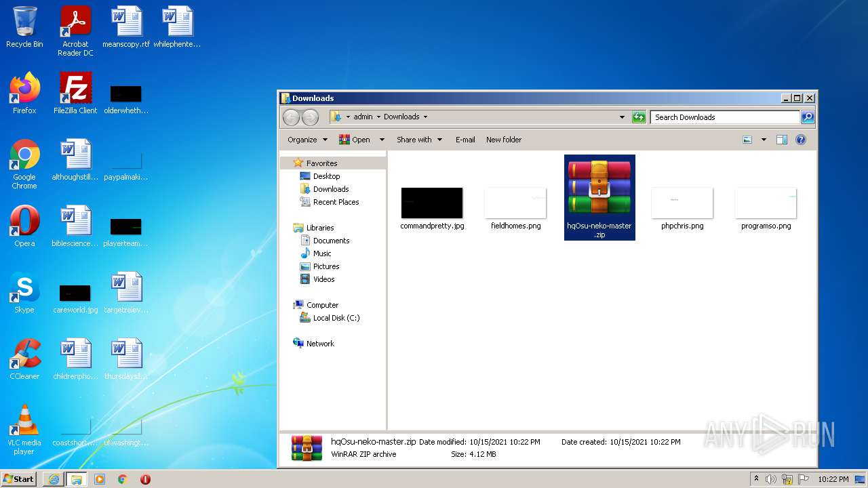This screenshot has height=488, width=868.
Task: Click the Action Center flag tray icon
Action: click(x=804, y=479)
